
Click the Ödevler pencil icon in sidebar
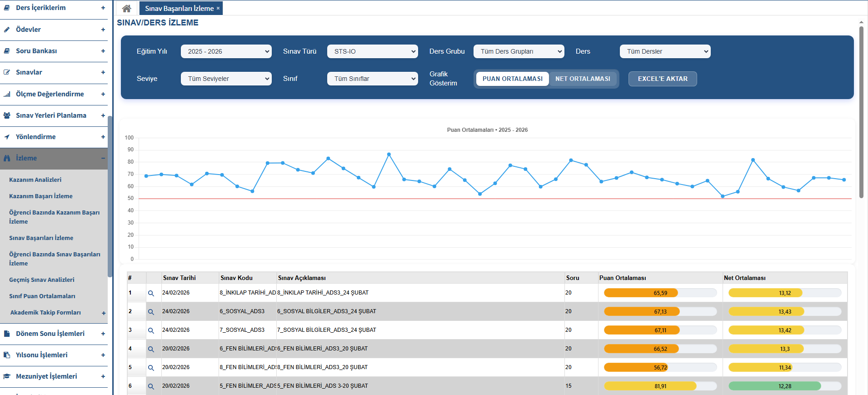coord(7,30)
